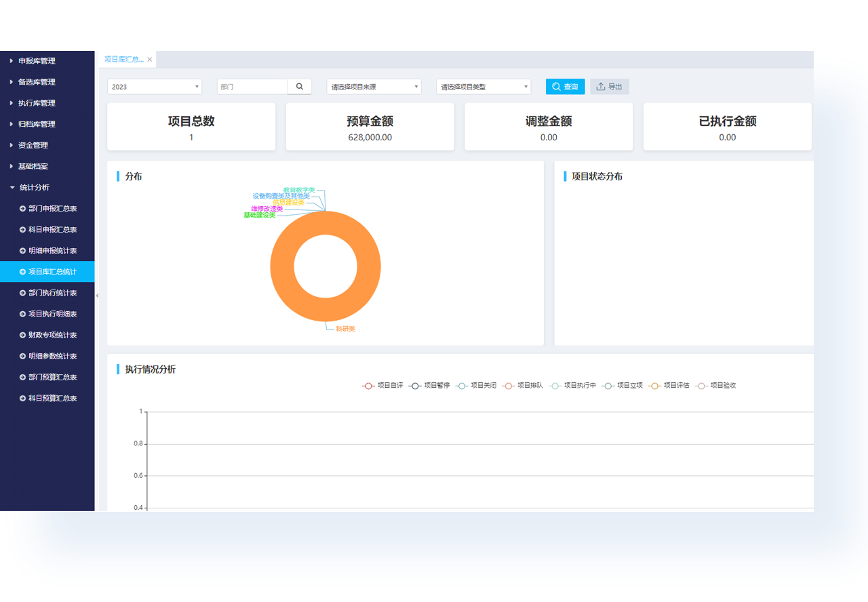868x602 pixels.
Task: Click the 查询 button
Action: point(565,87)
